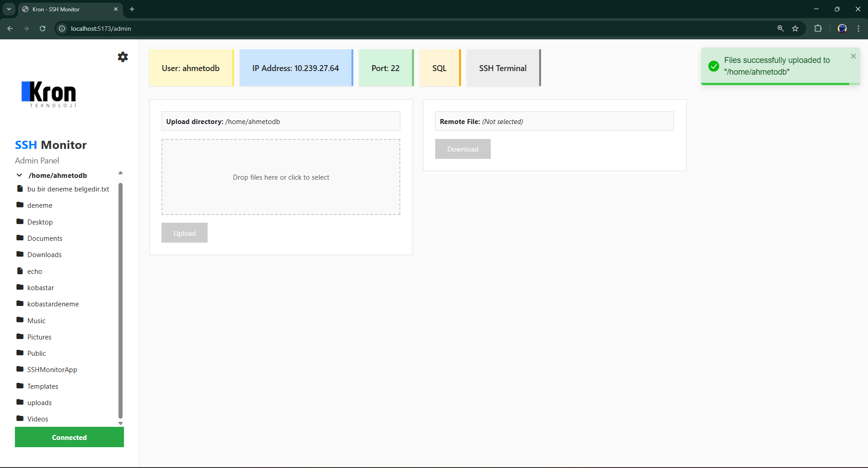Open the Chrome three-dot menu

pyautogui.click(x=859, y=29)
